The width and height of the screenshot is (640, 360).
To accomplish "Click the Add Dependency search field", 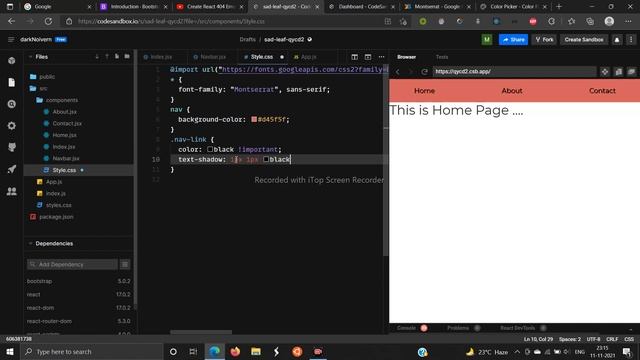I will 72,264.
